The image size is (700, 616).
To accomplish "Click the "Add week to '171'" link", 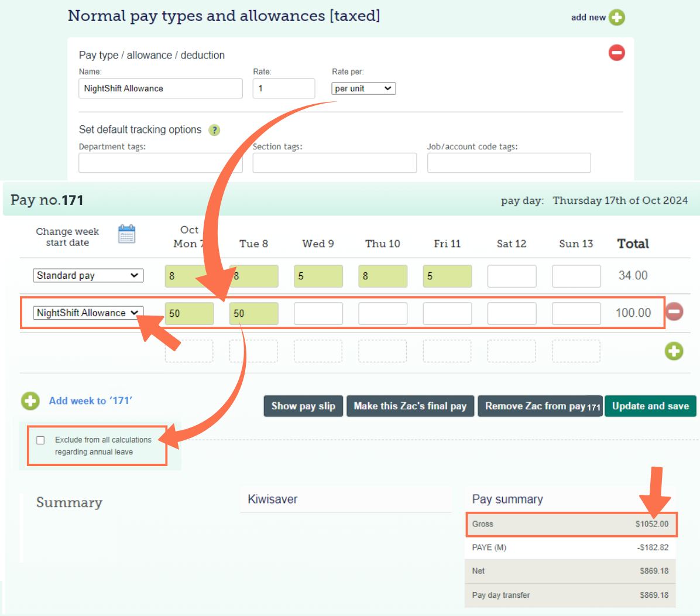I will (90, 401).
